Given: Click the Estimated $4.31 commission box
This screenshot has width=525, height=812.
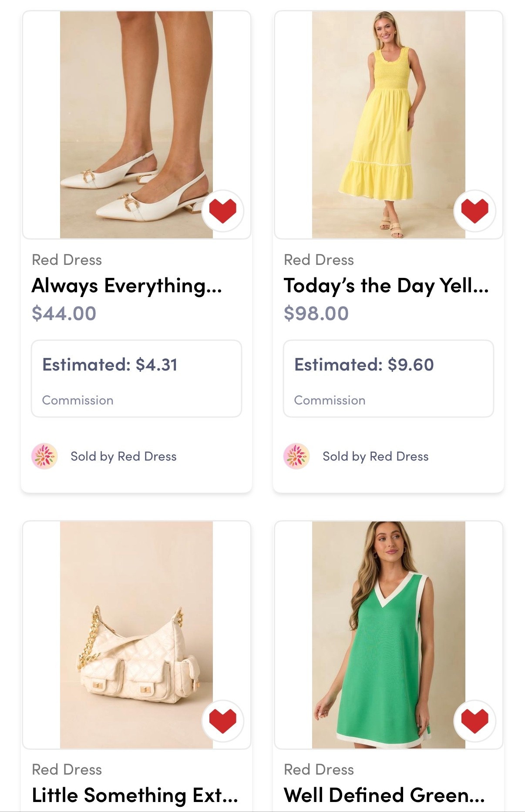Looking at the screenshot, I should pos(136,378).
